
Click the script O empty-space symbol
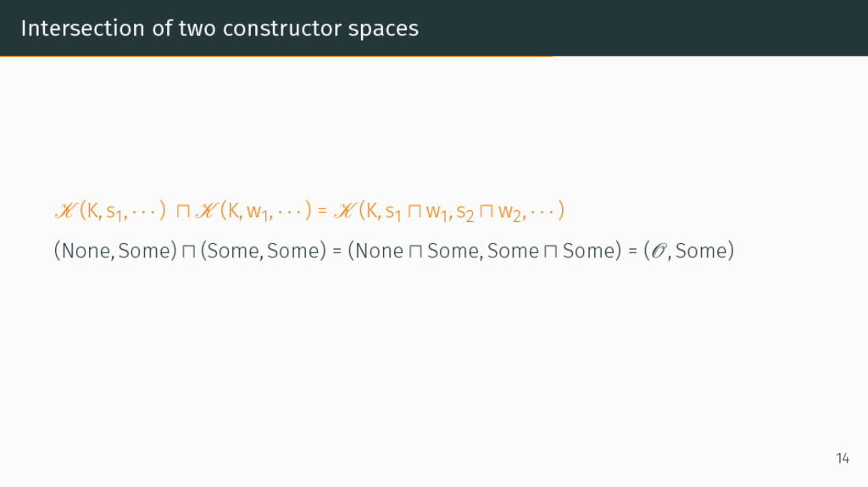pyautogui.click(x=658, y=251)
